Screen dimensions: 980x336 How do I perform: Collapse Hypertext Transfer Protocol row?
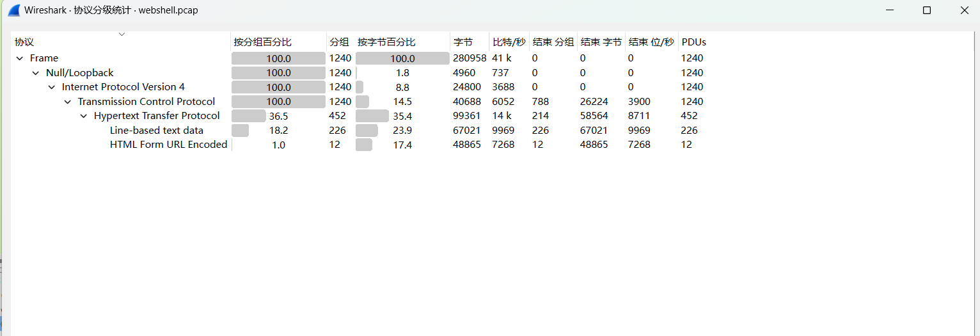tap(84, 116)
